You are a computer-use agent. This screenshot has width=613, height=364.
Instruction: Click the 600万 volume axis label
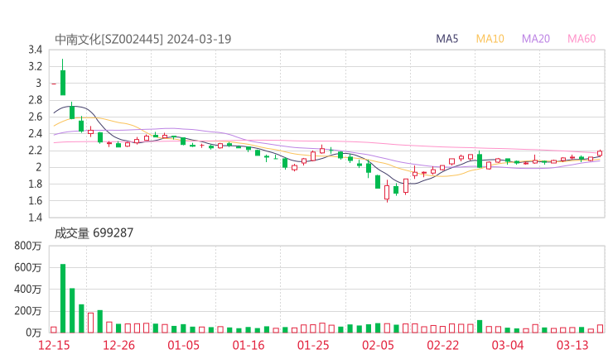click(x=28, y=267)
